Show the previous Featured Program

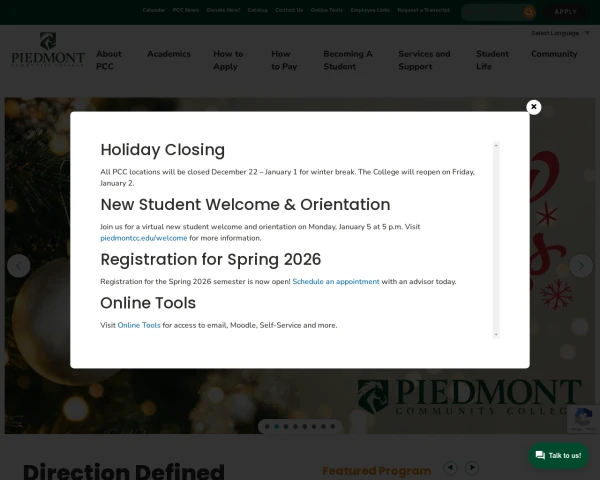click(x=450, y=467)
